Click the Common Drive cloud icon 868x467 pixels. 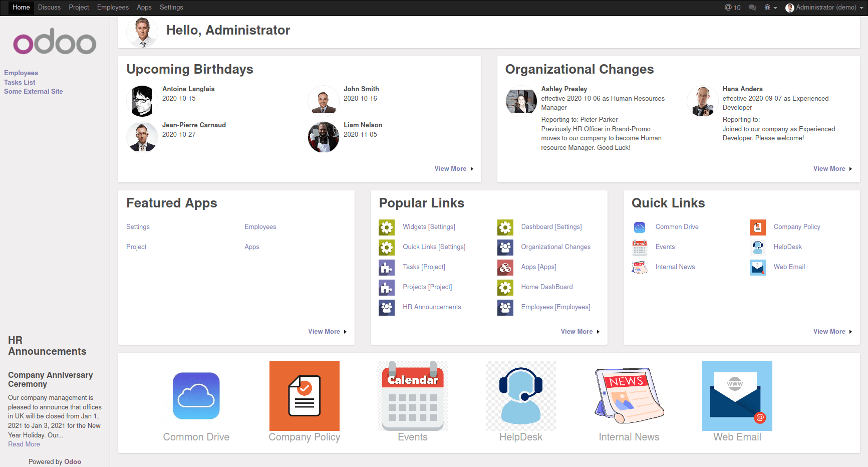[x=196, y=396]
